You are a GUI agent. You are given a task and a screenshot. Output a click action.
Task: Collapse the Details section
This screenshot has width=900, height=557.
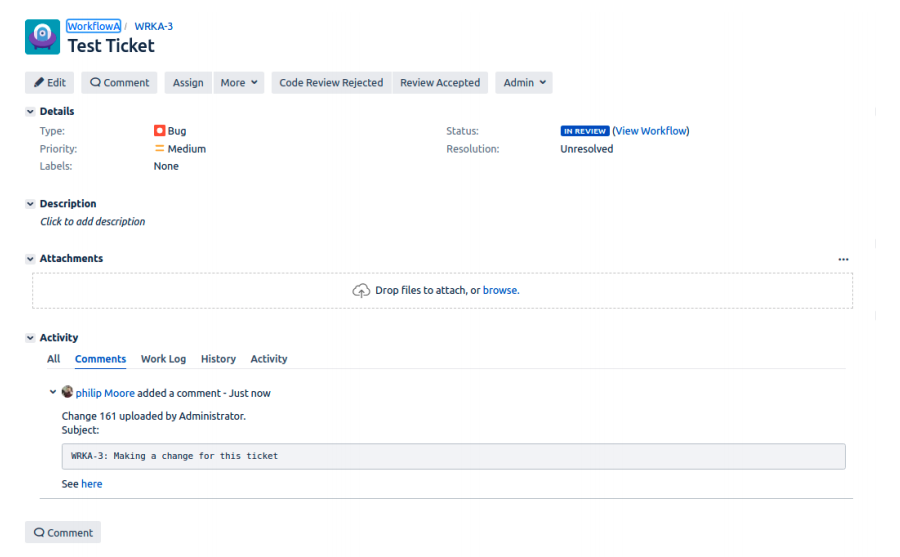[30, 111]
